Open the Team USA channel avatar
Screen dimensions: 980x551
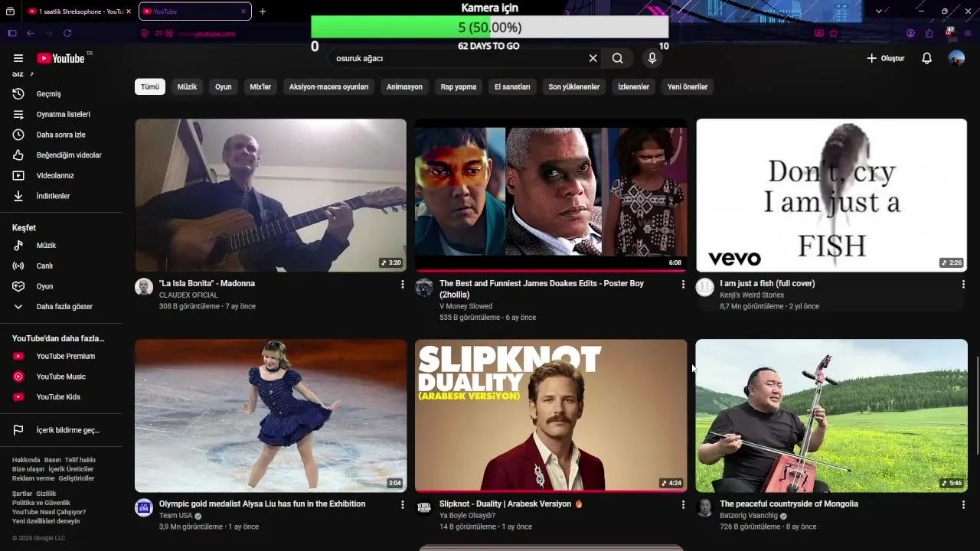click(x=144, y=507)
